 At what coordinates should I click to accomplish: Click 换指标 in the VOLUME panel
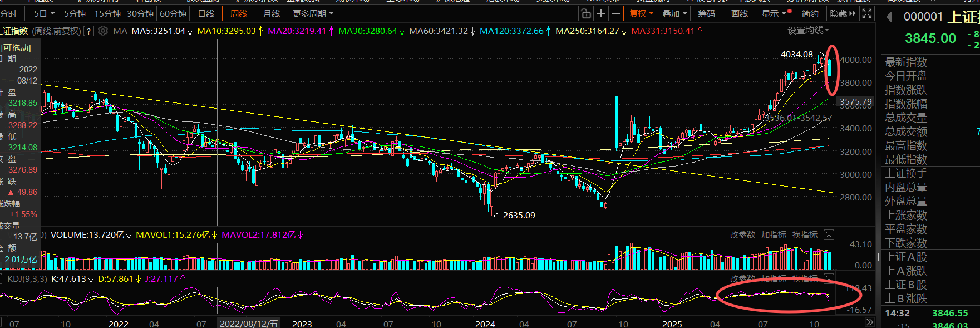click(805, 235)
